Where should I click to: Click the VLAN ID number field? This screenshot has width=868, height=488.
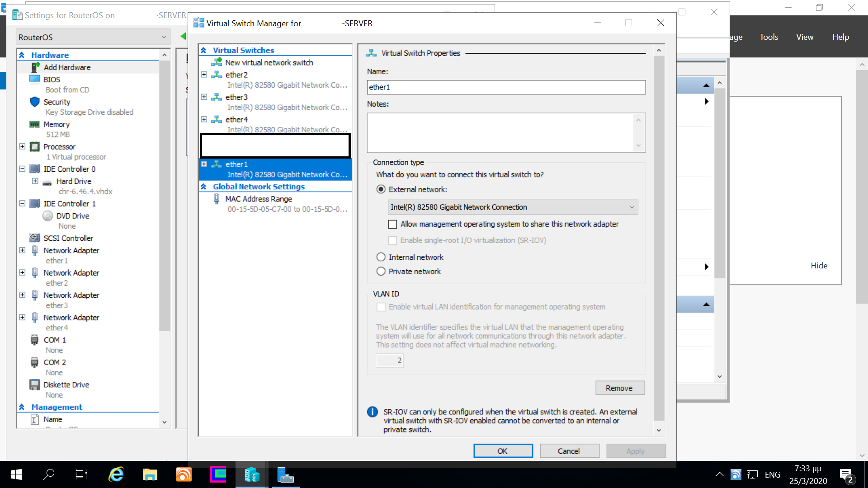pos(390,361)
